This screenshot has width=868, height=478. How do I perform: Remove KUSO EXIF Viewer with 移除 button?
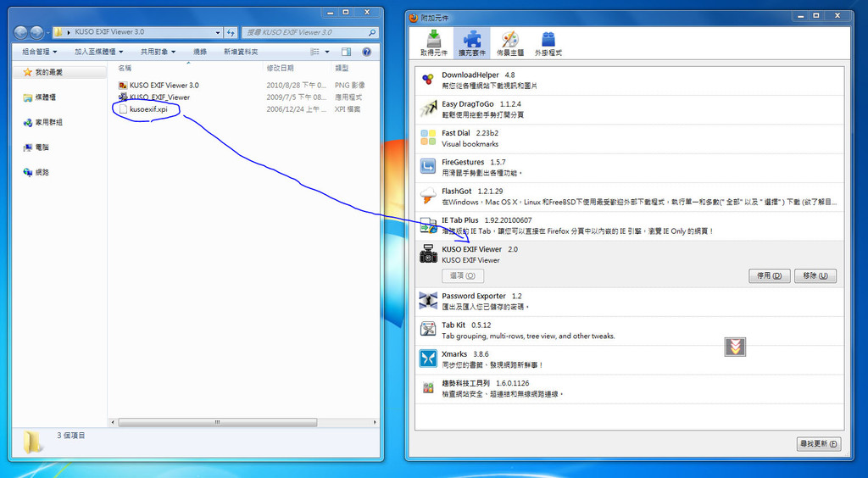coord(815,275)
